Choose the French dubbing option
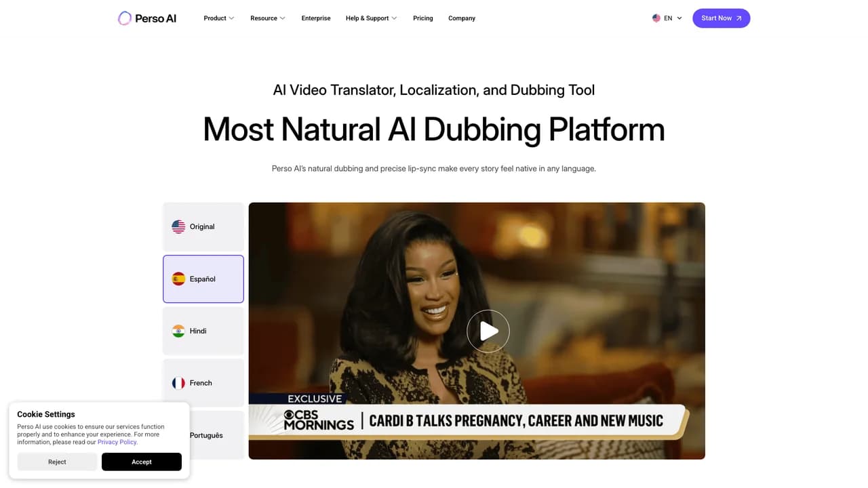This screenshot has height=488, width=868. [x=203, y=383]
